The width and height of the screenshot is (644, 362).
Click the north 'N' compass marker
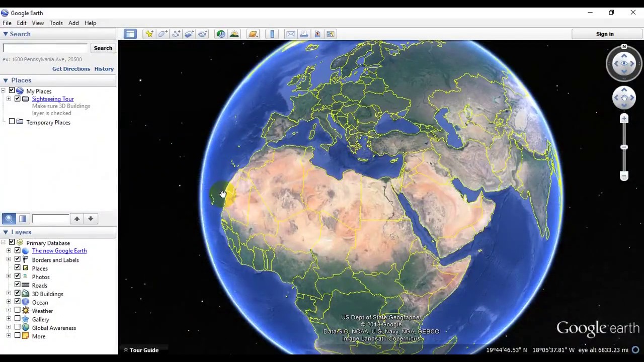click(624, 47)
